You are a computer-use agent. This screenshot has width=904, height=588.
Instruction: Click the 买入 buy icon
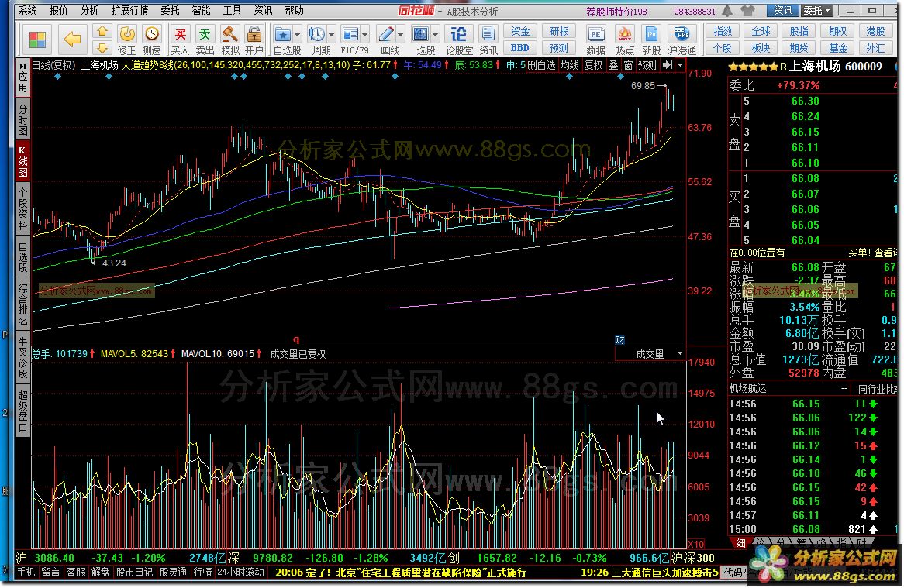(180, 40)
